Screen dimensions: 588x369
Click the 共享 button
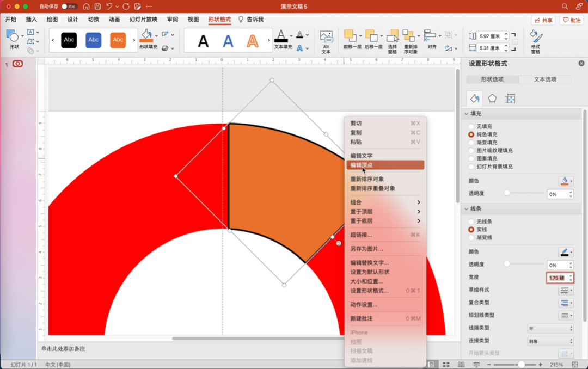tap(543, 20)
